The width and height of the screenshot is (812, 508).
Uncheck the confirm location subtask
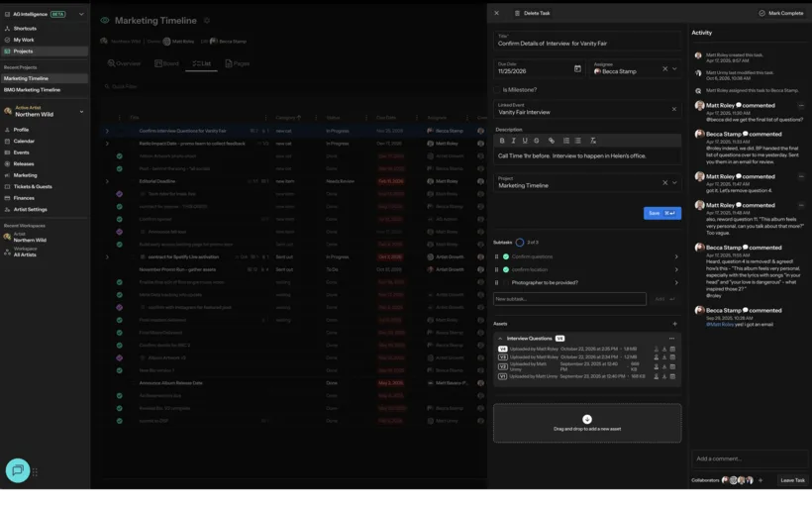click(506, 269)
